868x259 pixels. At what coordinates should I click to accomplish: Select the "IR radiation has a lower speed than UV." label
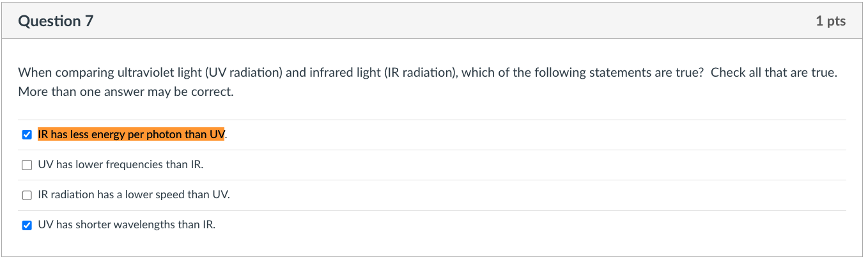point(134,195)
